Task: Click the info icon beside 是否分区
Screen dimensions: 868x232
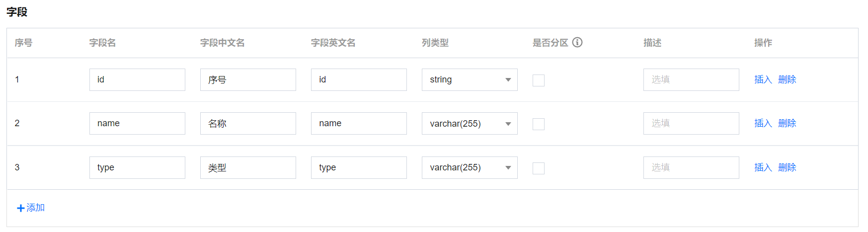Action: pos(577,42)
